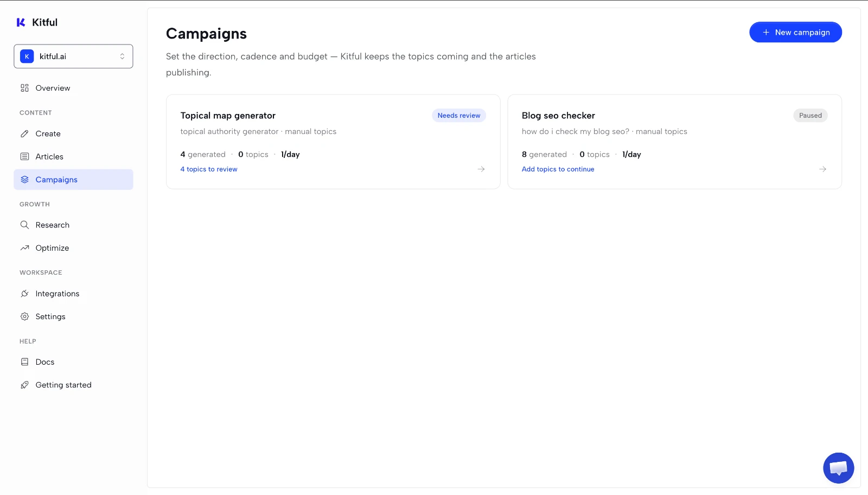Navigate to Articles

[73, 157]
